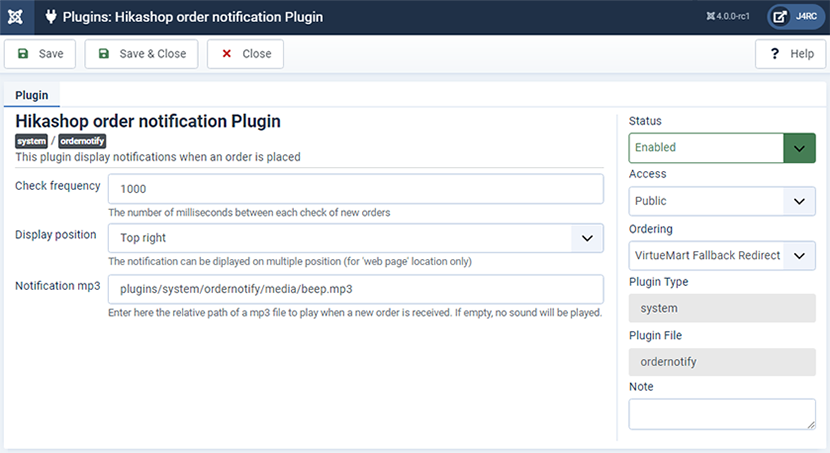Click the Joomla 4.0.0-rc1 version badge
Image resolution: width=830 pixels, height=453 pixels.
tap(728, 16)
